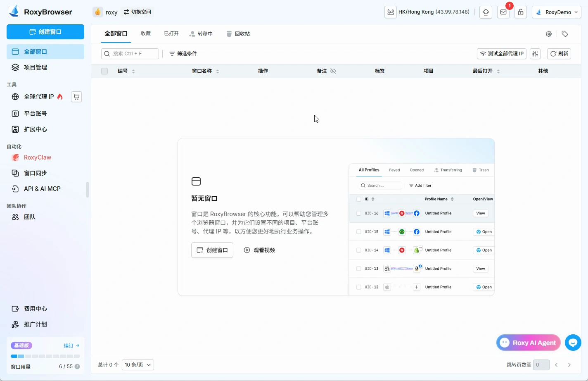Click the 基础版 plan badge
Viewport: 588px width, 381px height.
pyautogui.click(x=21, y=345)
